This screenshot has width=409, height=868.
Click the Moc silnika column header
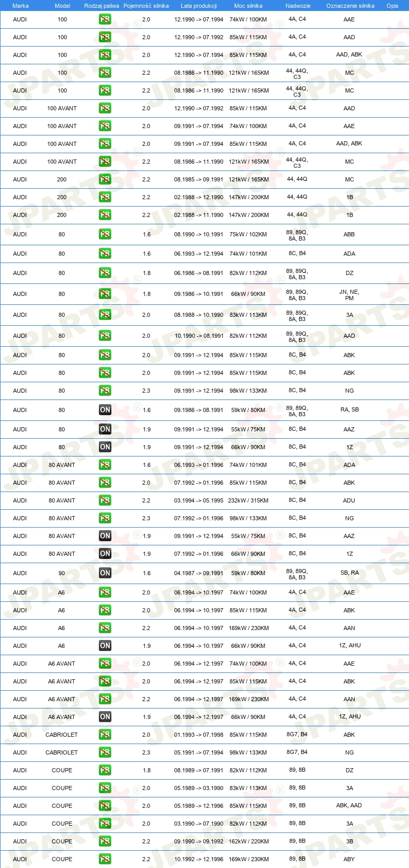tap(248, 6)
